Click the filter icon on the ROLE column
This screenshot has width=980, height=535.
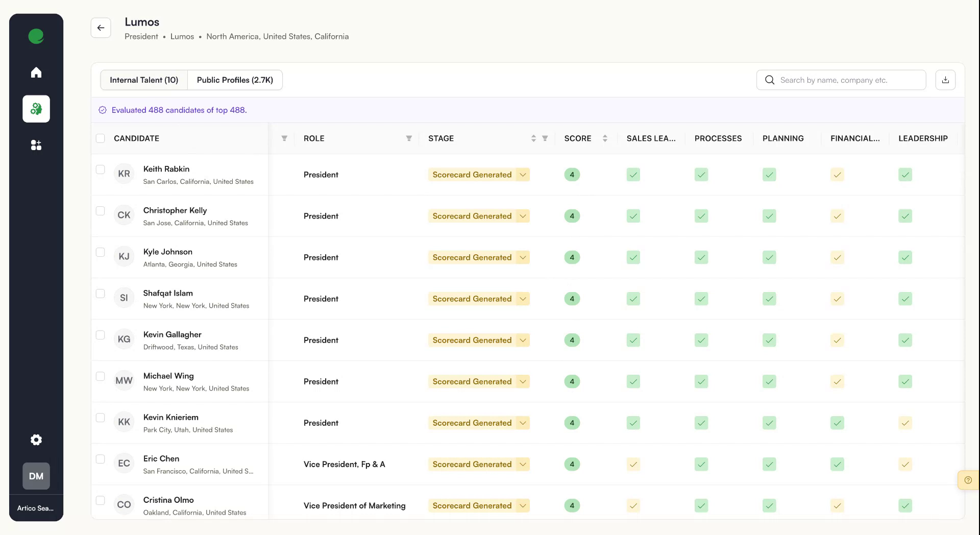pyautogui.click(x=409, y=138)
